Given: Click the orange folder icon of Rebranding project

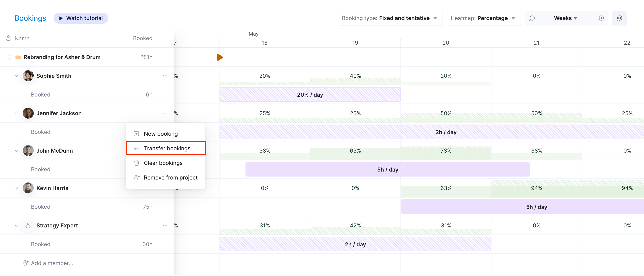Looking at the screenshot, I should [18, 57].
